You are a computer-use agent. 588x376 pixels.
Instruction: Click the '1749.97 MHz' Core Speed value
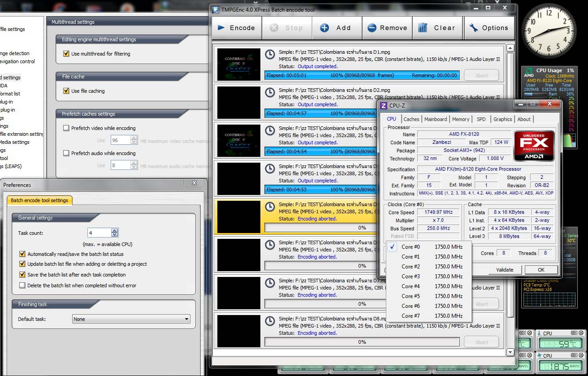[438, 212]
